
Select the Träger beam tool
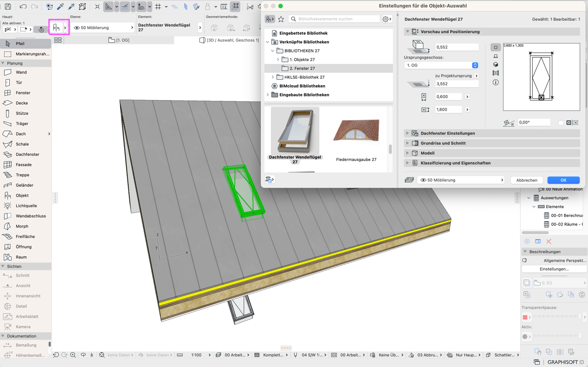point(25,124)
